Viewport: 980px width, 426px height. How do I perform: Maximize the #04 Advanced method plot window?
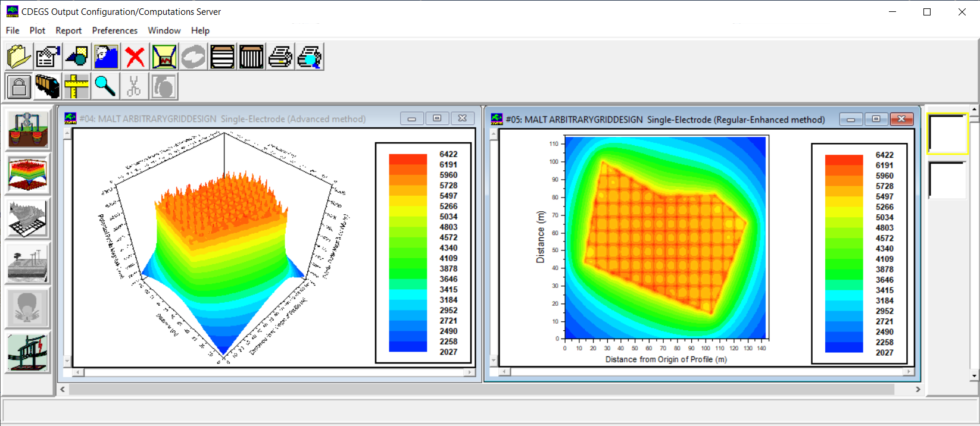coord(437,118)
